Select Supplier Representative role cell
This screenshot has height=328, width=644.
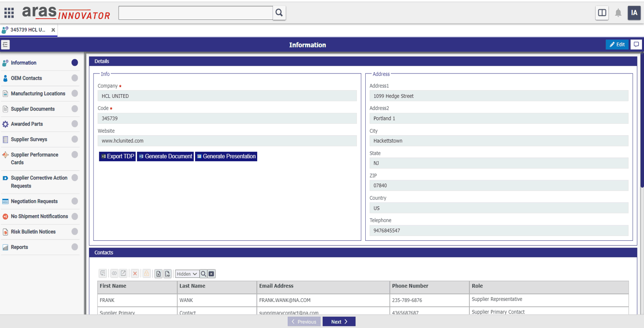(x=549, y=300)
